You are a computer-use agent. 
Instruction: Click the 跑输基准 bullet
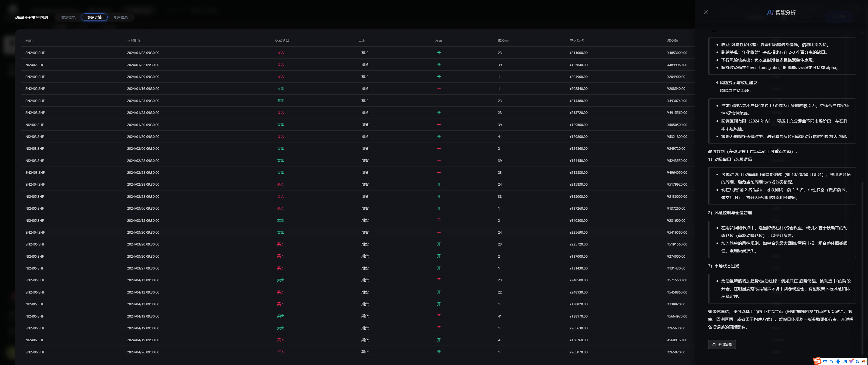[775, 52]
